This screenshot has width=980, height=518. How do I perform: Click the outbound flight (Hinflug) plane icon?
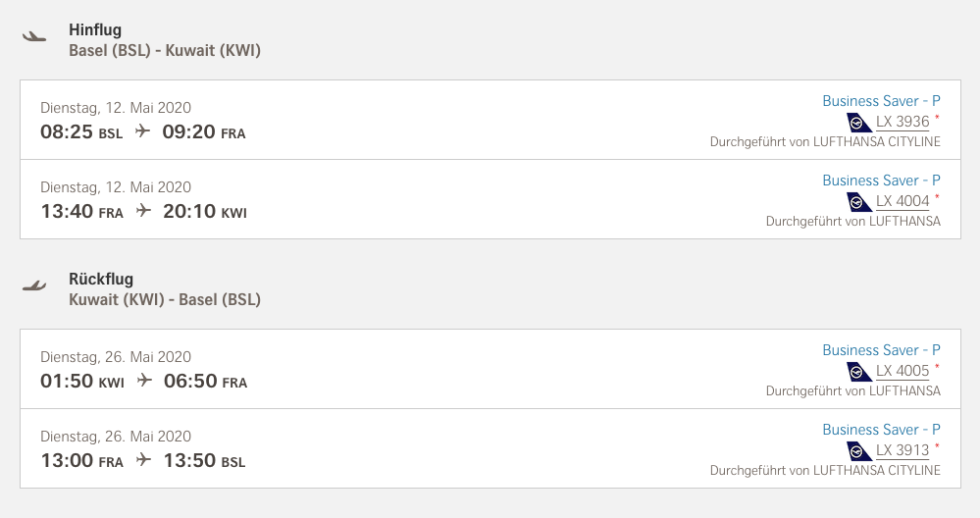click(34, 37)
